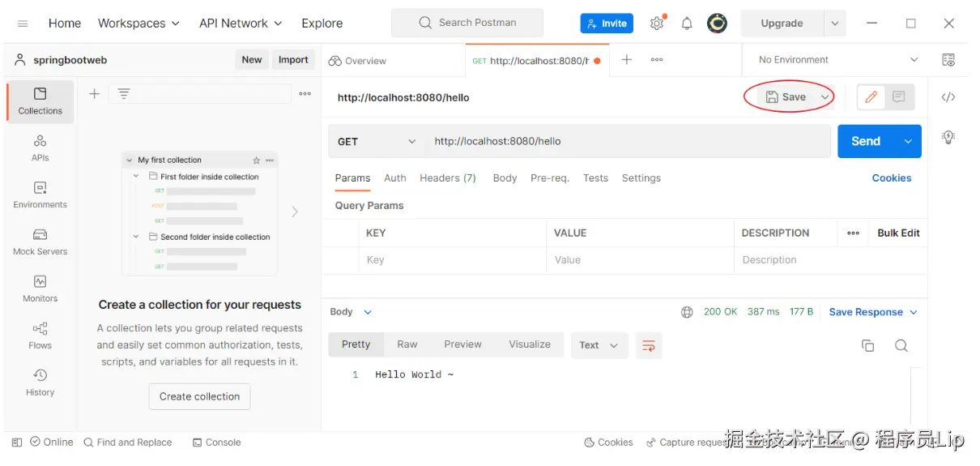Screen dimensions: 980x466
Task: Search the response with magnifier icon
Action: pyautogui.click(x=901, y=345)
